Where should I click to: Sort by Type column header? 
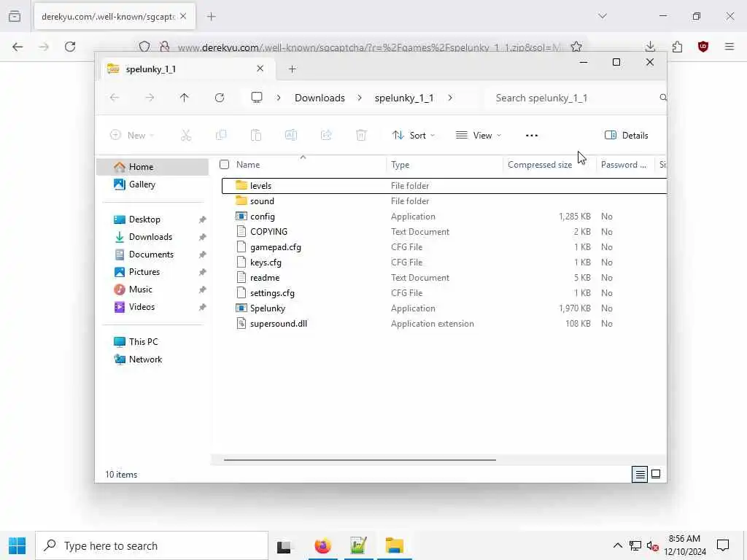[x=400, y=165]
